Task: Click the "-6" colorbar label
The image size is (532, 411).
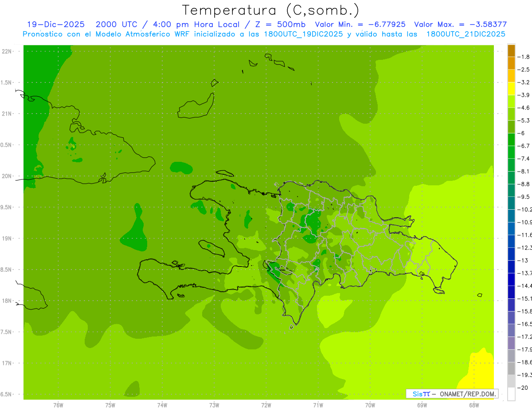Action: click(x=521, y=133)
